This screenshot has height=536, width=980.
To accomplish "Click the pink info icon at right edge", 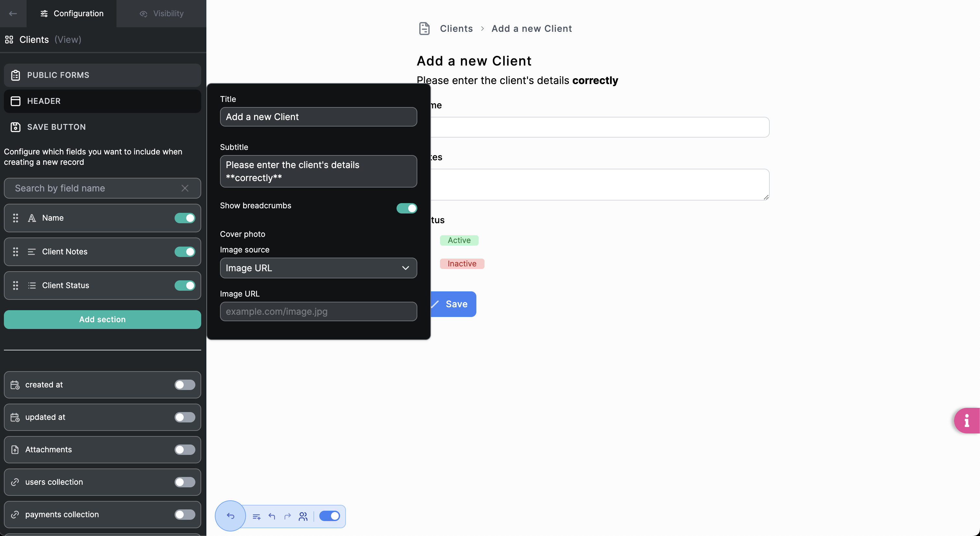I will tap(966, 420).
